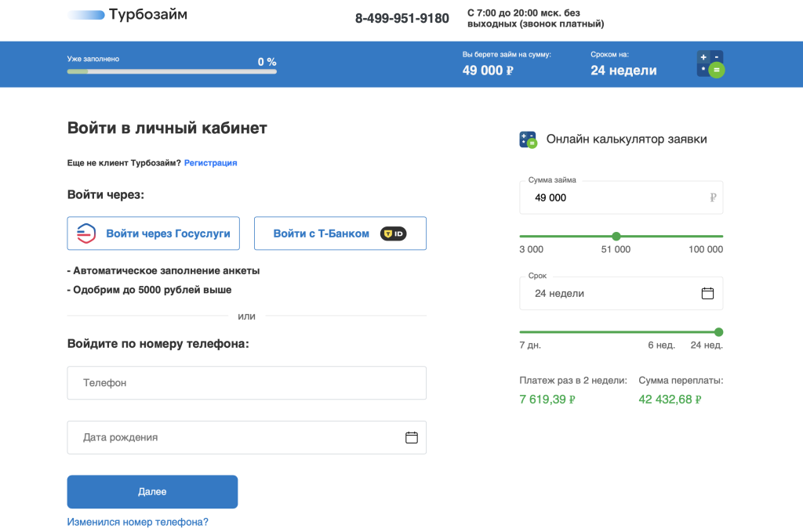Open calendar icon in Срок field

(x=707, y=293)
